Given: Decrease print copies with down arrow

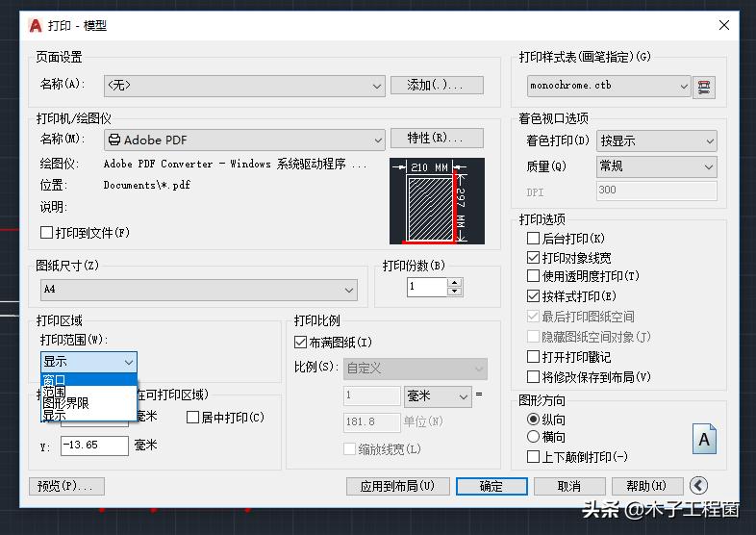Looking at the screenshot, I should (455, 291).
